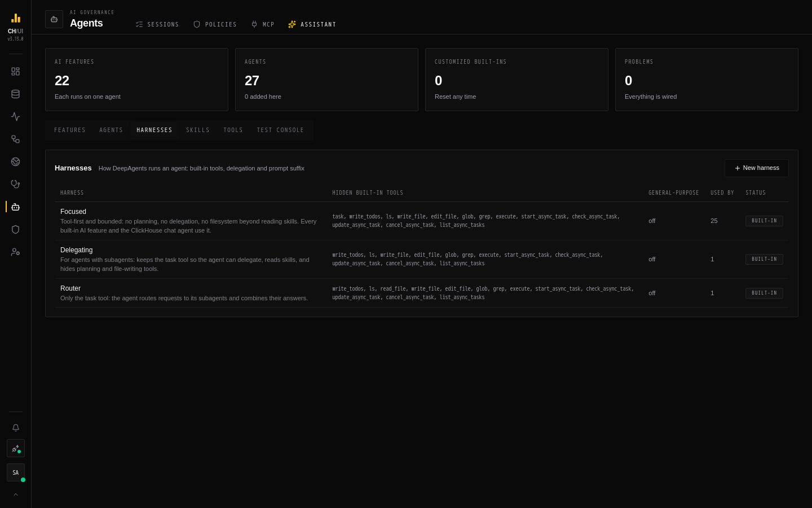The width and height of the screenshot is (812, 508).
Task: Open the SA user avatar
Action: 16,472
